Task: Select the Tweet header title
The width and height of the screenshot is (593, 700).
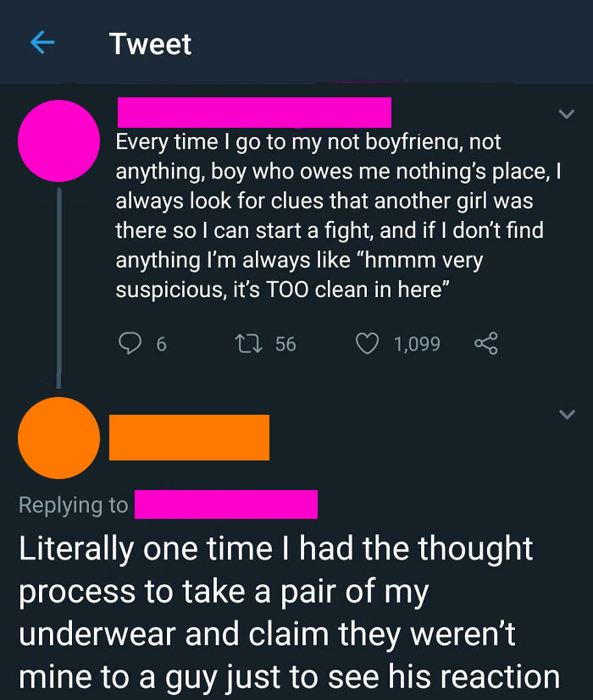Action: click(x=150, y=43)
